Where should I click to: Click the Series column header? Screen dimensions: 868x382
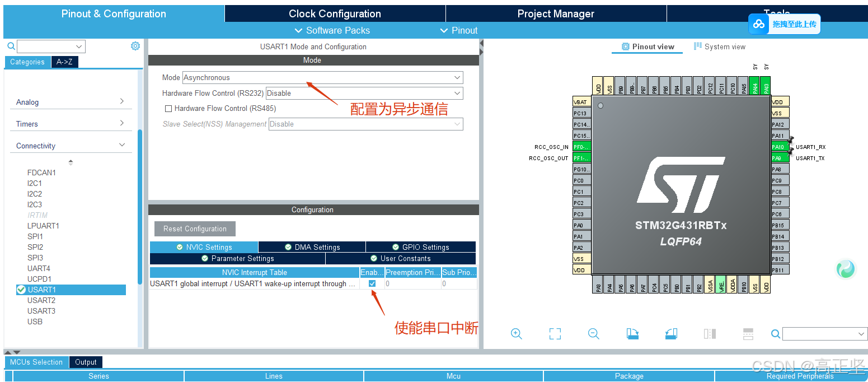click(98, 376)
